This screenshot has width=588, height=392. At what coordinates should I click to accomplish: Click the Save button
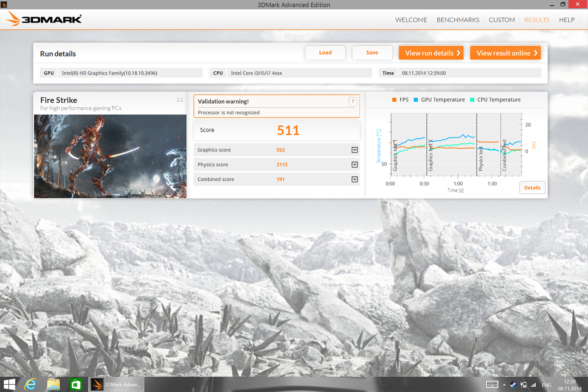pyautogui.click(x=372, y=53)
